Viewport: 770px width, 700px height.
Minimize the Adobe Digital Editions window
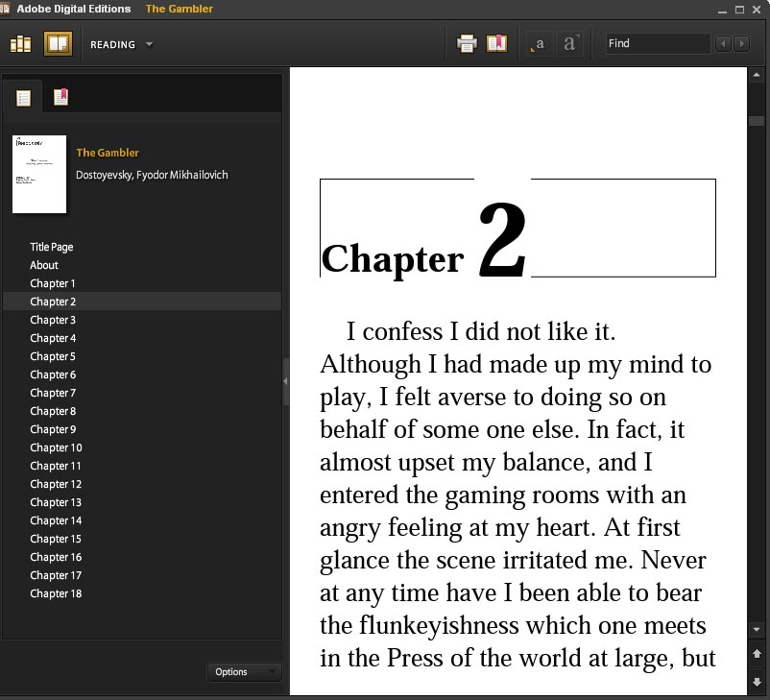pos(722,11)
